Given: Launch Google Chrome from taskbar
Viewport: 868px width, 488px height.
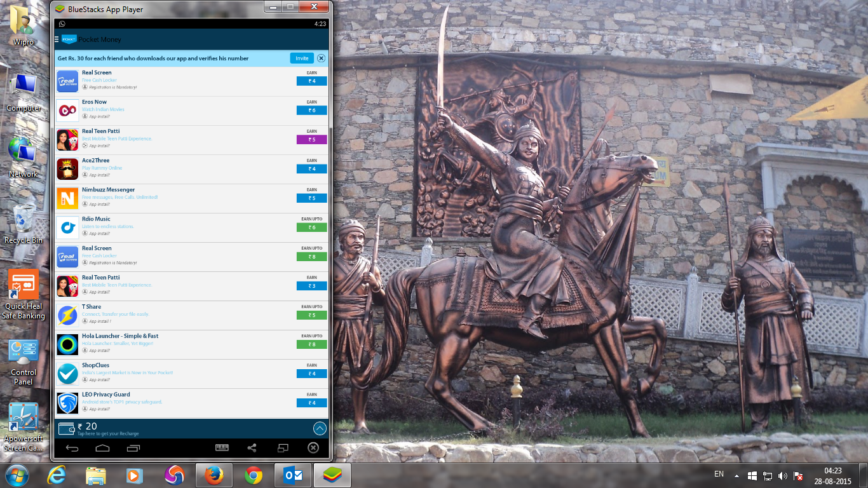Looking at the screenshot, I should (254, 475).
